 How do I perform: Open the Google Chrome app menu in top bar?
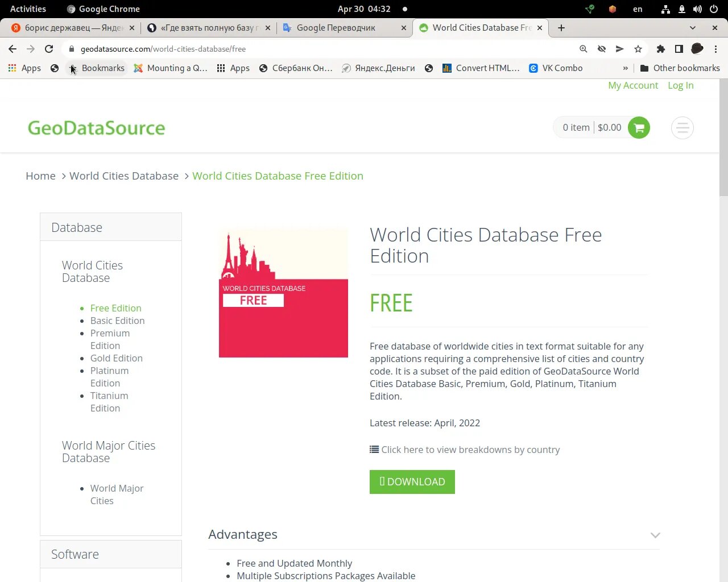pyautogui.click(x=104, y=9)
